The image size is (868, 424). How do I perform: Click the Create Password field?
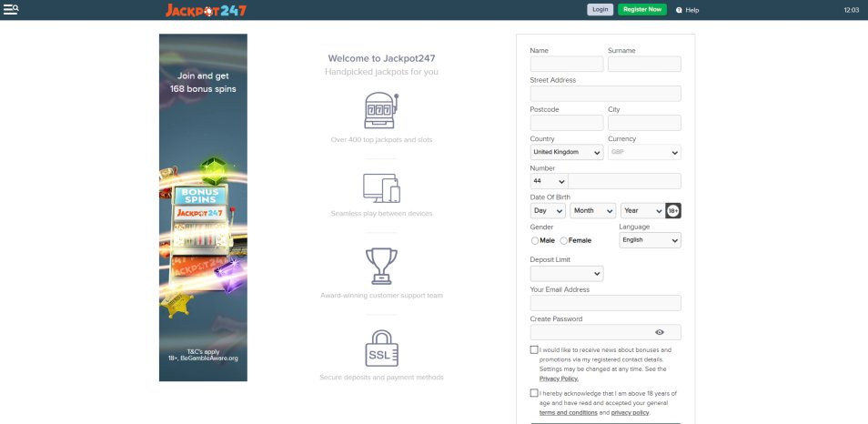[606, 332]
